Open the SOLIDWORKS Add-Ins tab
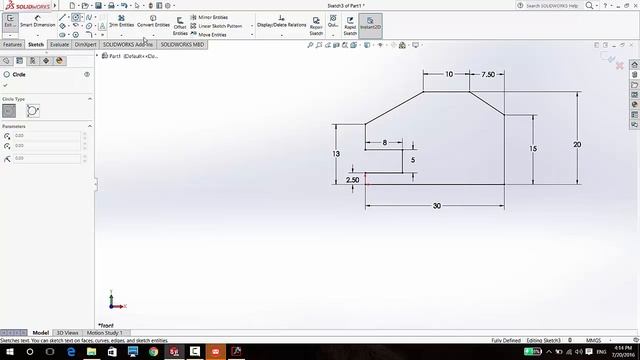The height and width of the screenshot is (360, 640). 128,44
